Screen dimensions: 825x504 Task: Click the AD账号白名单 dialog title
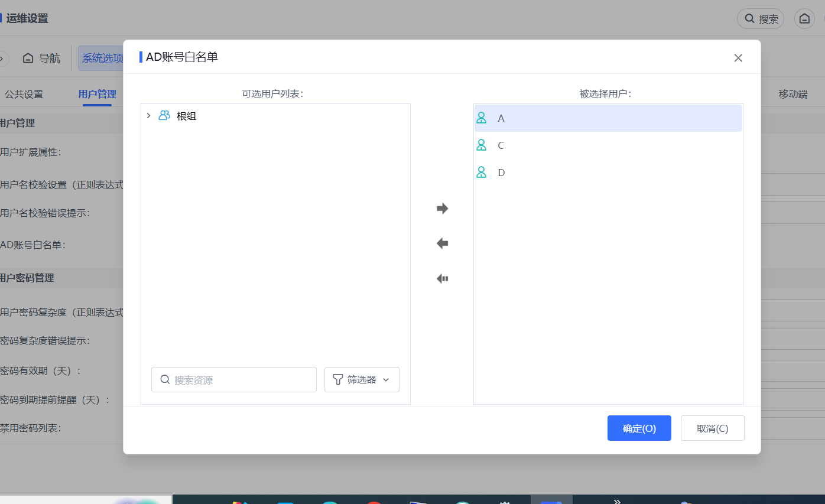[182, 57]
